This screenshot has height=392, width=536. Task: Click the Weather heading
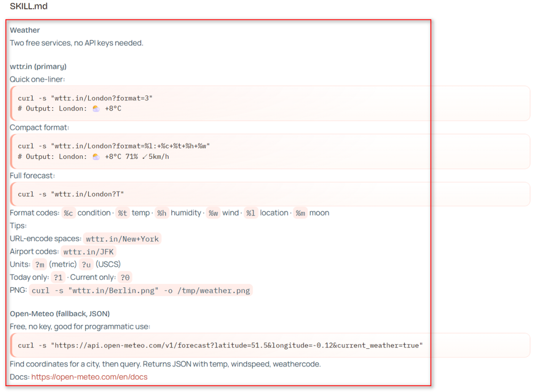tap(25, 30)
